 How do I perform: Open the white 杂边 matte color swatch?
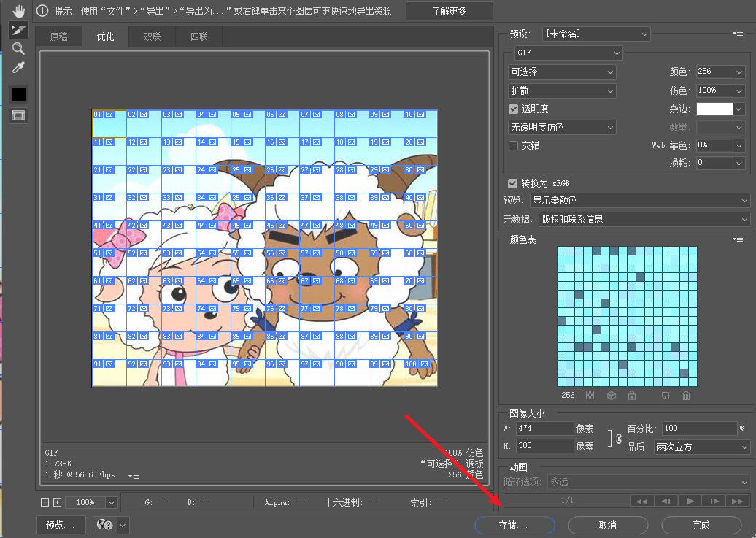pos(714,109)
